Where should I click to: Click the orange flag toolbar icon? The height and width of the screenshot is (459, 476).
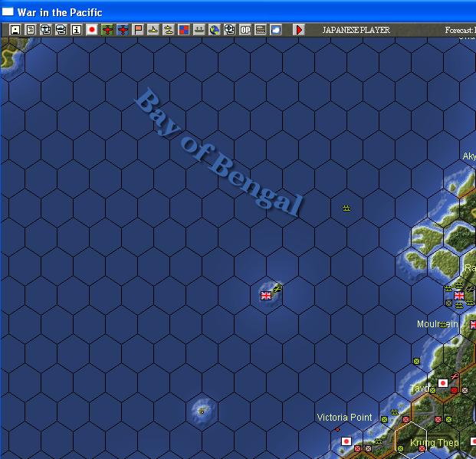tap(138, 30)
